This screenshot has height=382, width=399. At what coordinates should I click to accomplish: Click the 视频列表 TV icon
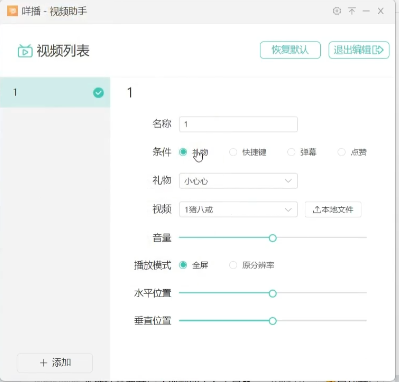pyautogui.click(x=25, y=51)
